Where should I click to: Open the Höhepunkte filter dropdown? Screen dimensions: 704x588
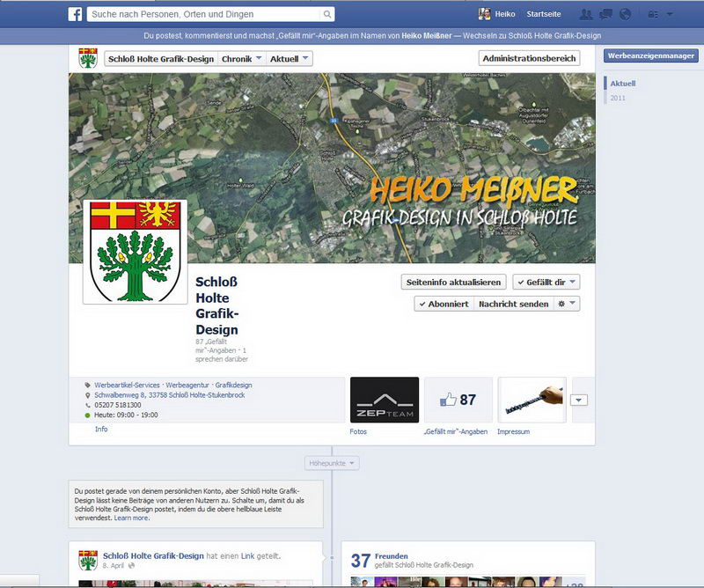click(x=332, y=463)
